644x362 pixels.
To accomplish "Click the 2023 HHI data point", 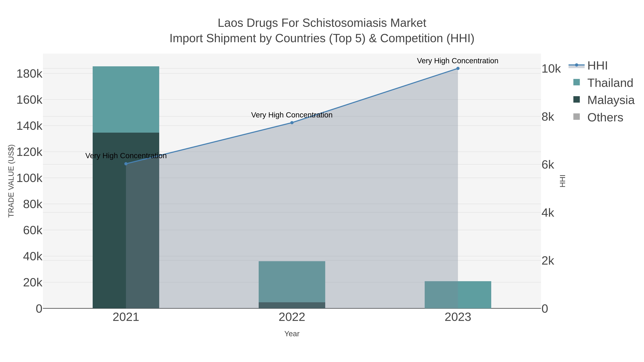I will point(458,68).
